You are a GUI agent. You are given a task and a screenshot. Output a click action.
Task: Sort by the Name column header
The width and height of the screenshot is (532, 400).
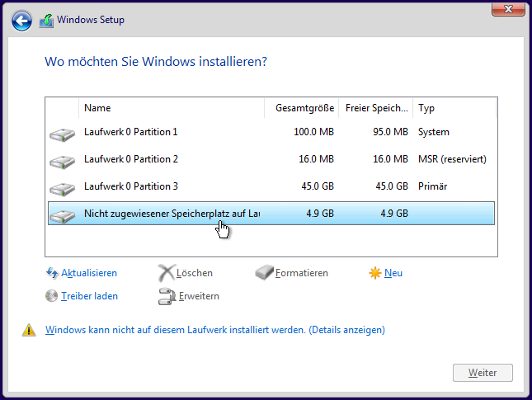[x=172, y=108]
